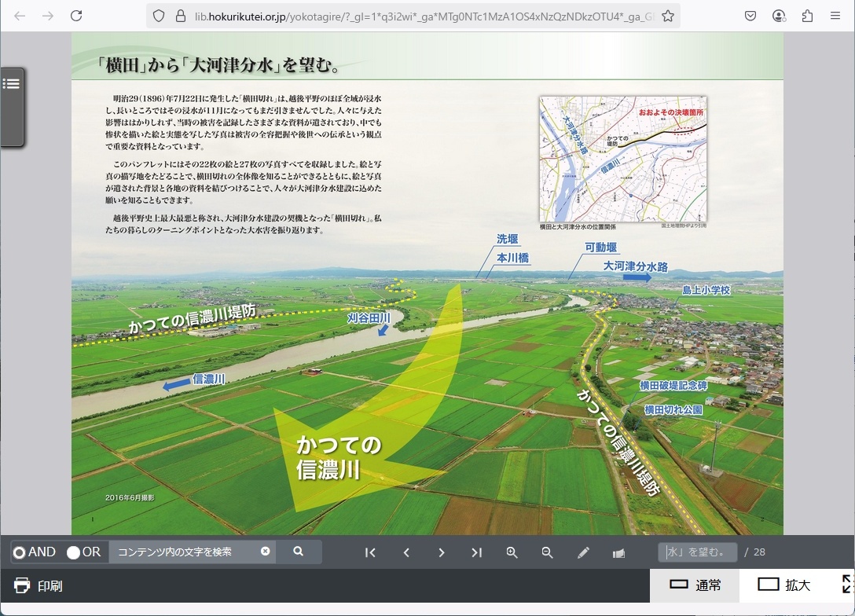Click the 横田破堤記念碑 label
This screenshot has width=855, height=616.
tap(673, 386)
